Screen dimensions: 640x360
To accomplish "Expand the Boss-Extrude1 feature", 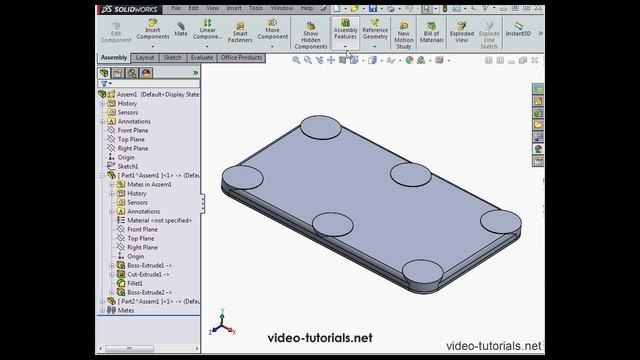I will click(111, 266).
